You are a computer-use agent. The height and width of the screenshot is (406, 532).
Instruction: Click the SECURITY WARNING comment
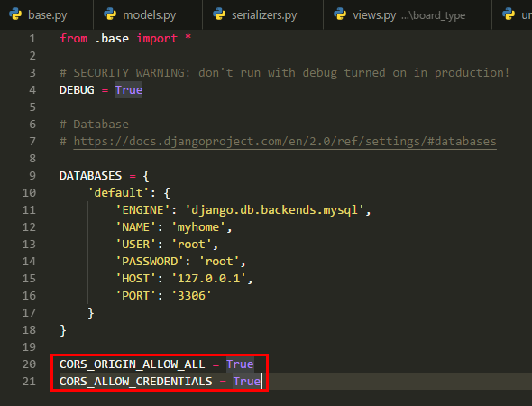tap(284, 73)
